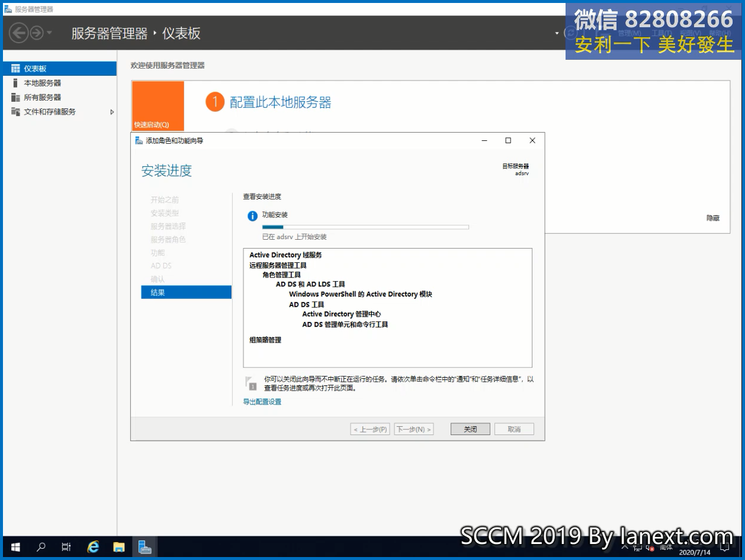Minimize the 添加角色和功能向导 window
Screen dimensions: 745x560
coord(484,141)
